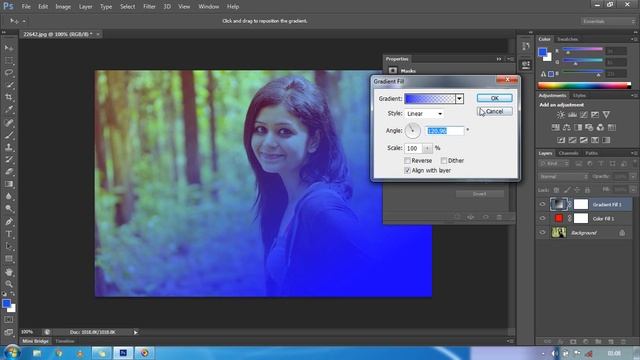Select the Rectangle shape tool

tap(9, 259)
